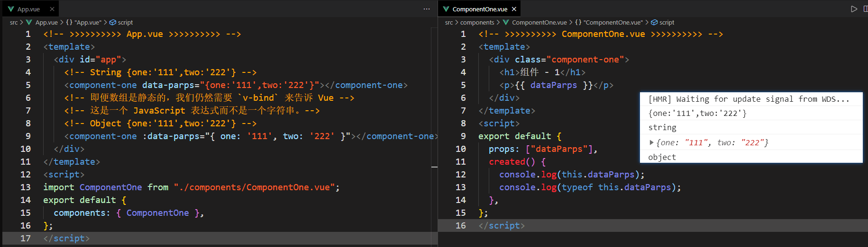Click line number 9 in App.vue
Viewport: 868px width, 247px height.
click(x=28, y=136)
